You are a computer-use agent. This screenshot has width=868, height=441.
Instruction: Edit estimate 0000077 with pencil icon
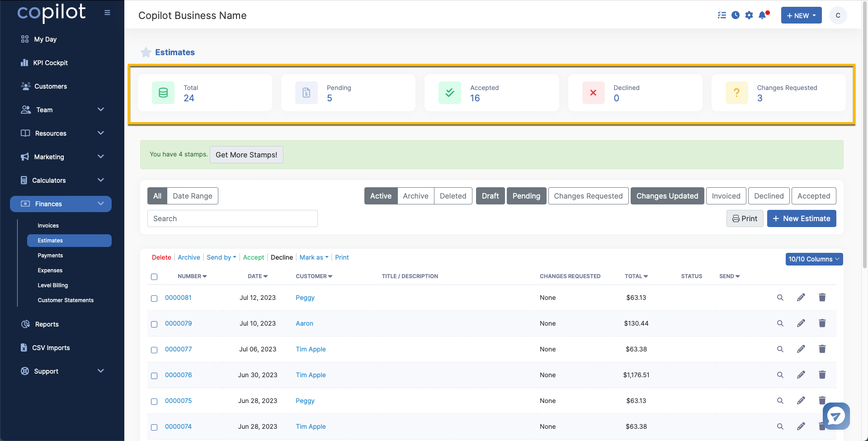(801, 349)
